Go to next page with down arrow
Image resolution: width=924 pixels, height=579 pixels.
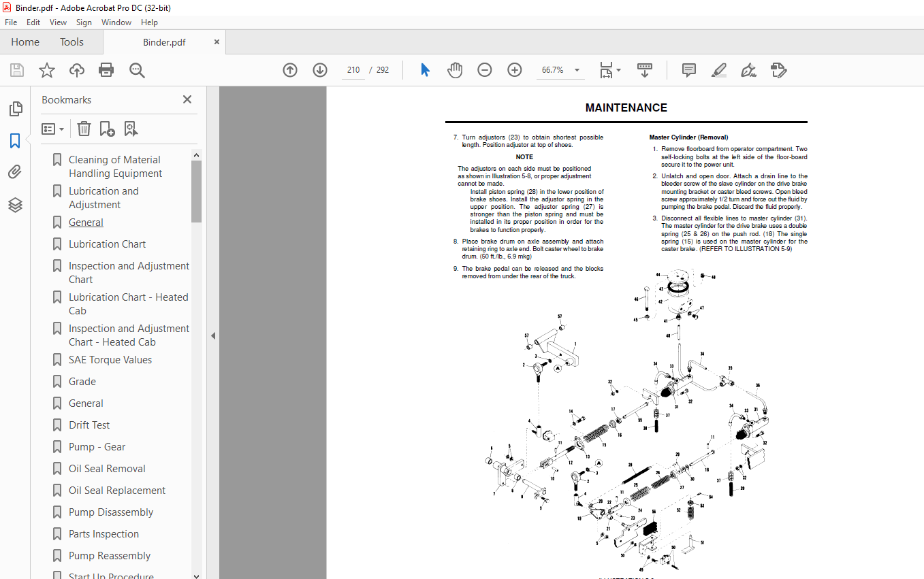(x=320, y=70)
